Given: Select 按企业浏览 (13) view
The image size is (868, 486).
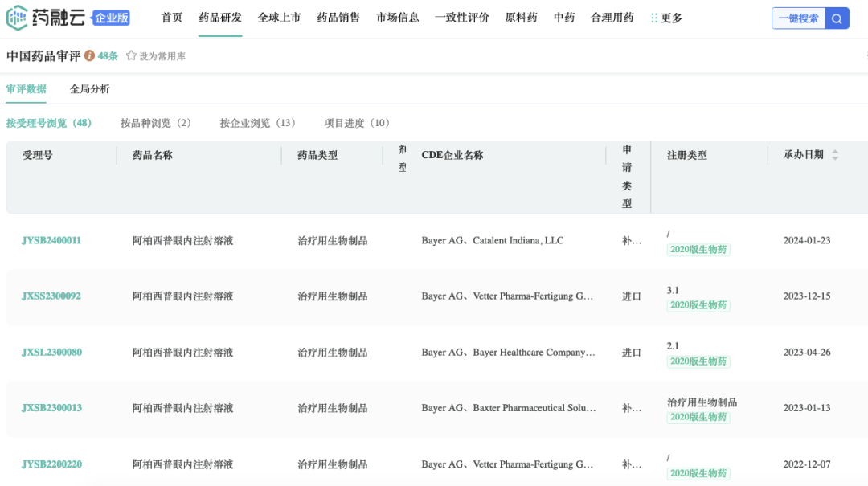Looking at the screenshot, I should point(258,123).
